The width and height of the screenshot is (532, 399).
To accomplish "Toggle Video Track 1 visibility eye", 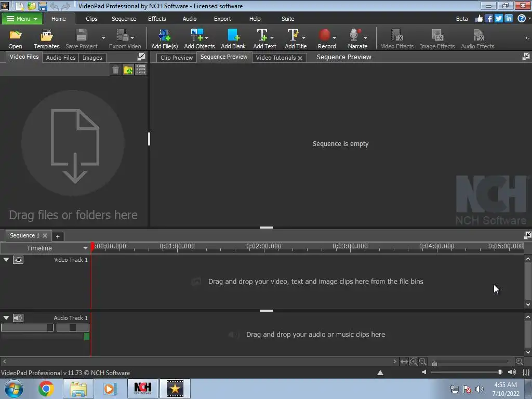I will pyautogui.click(x=18, y=260).
